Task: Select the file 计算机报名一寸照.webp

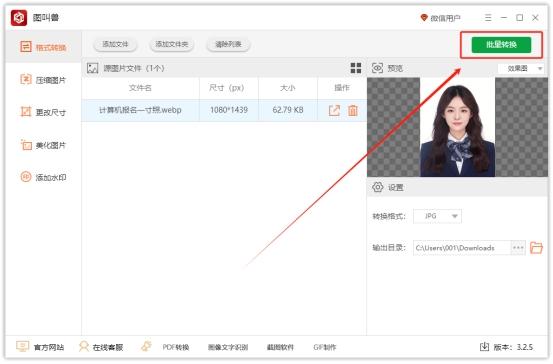Action: (x=140, y=110)
